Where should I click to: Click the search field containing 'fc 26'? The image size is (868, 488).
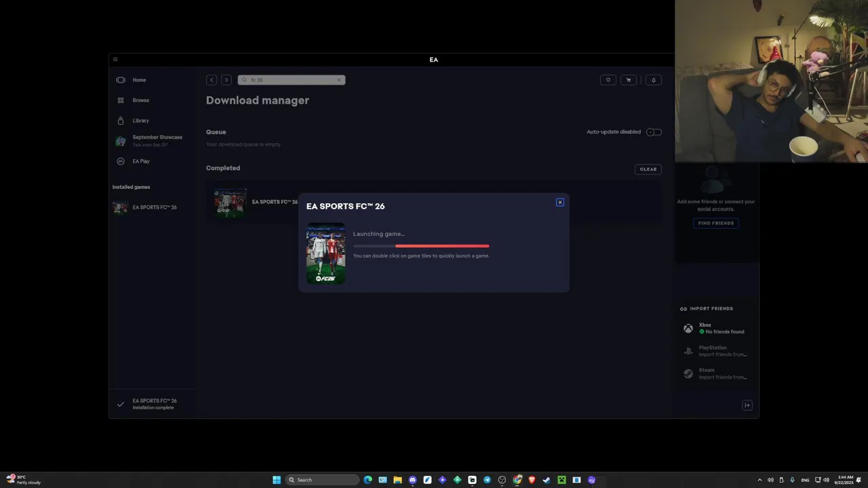click(x=290, y=80)
